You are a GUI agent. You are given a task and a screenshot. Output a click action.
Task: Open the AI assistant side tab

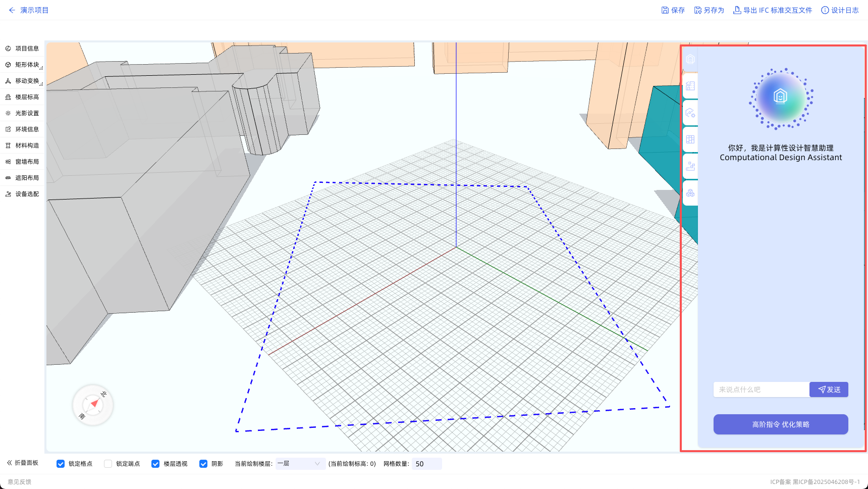pos(690,59)
